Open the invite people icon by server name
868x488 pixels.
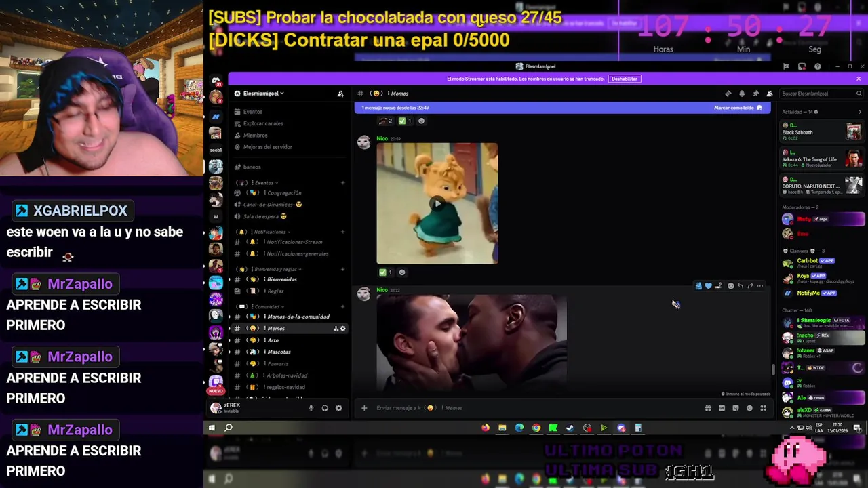340,94
